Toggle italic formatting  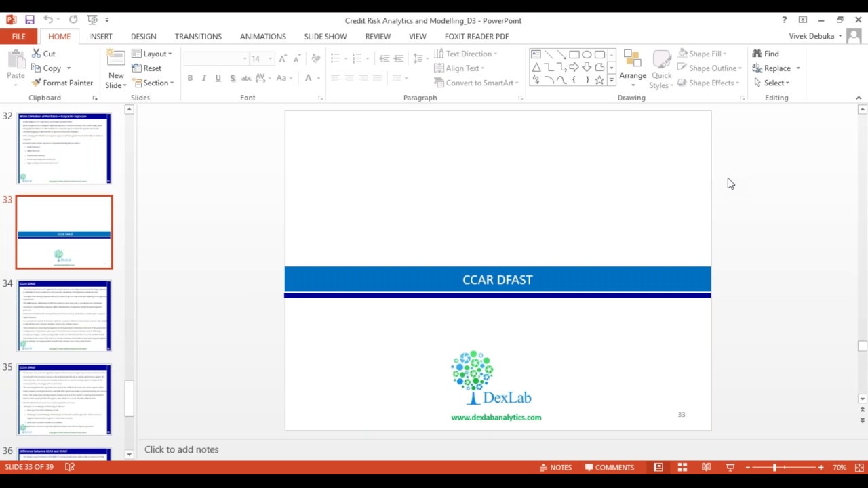click(204, 79)
